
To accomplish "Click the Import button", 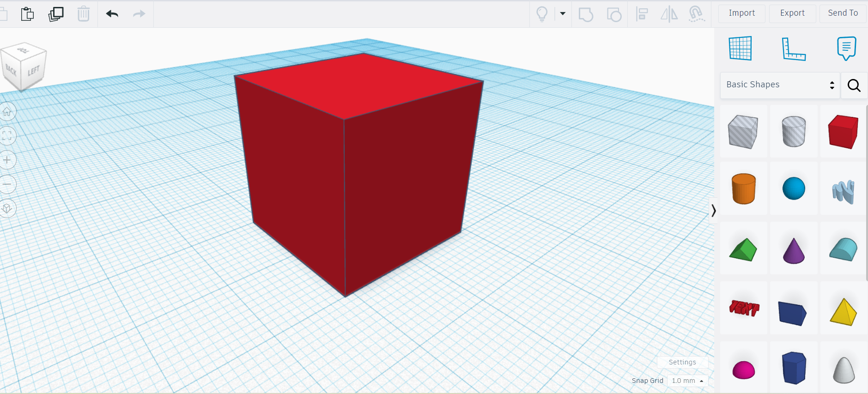I will 742,13.
